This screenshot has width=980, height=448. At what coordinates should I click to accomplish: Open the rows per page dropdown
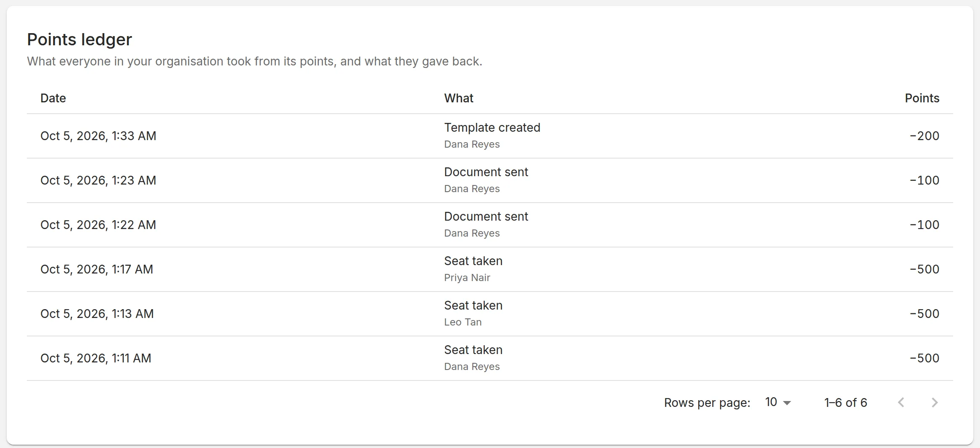[x=778, y=402]
